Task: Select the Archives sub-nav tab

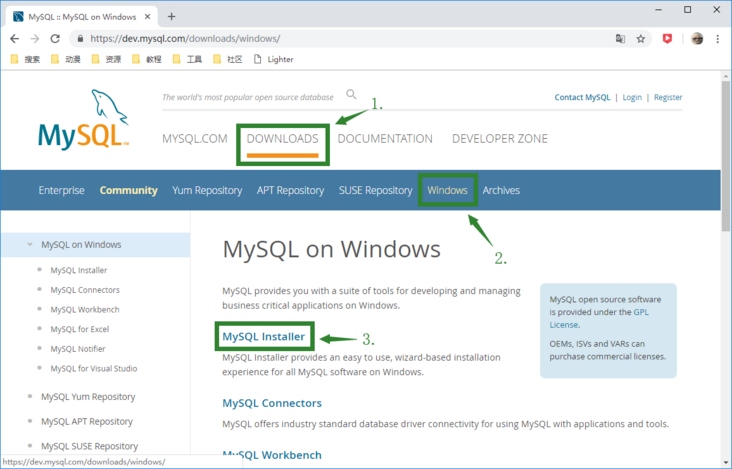Action: coord(501,190)
